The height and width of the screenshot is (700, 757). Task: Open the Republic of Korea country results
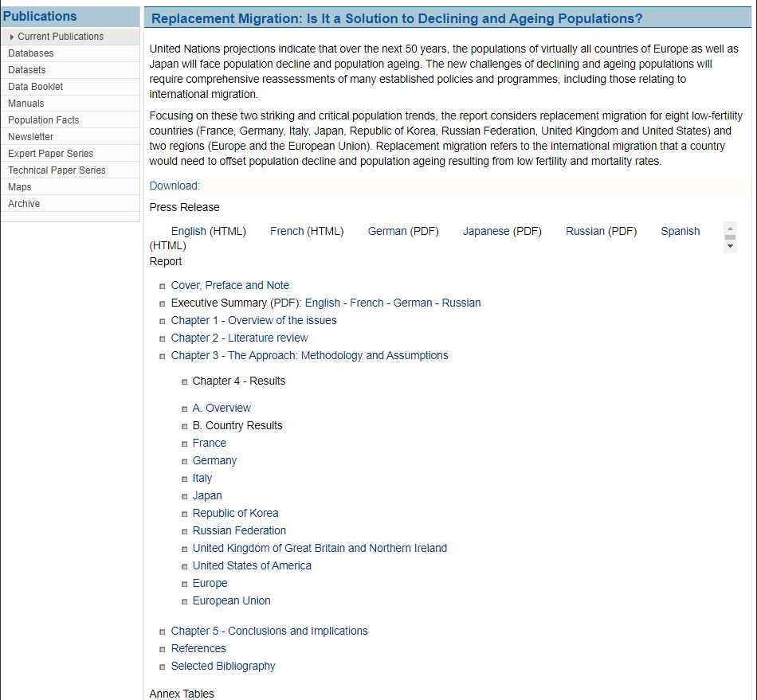pos(235,513)
